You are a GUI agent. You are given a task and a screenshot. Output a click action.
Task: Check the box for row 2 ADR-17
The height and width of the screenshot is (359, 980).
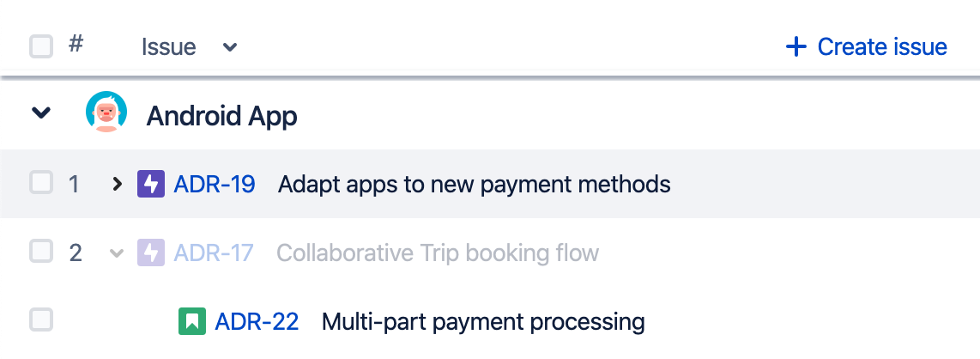coord(41,252)
